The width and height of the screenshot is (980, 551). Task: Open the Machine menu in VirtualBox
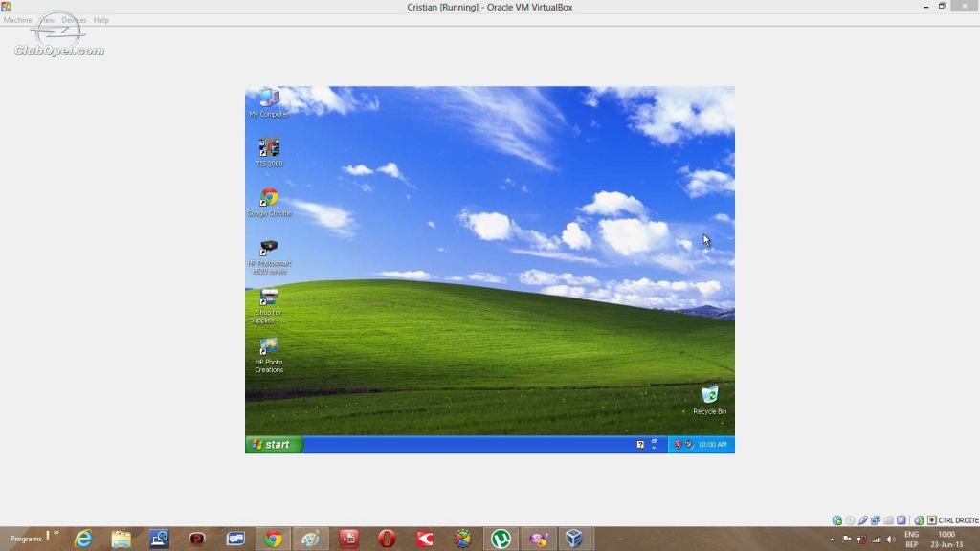click(x=17, y=20)
